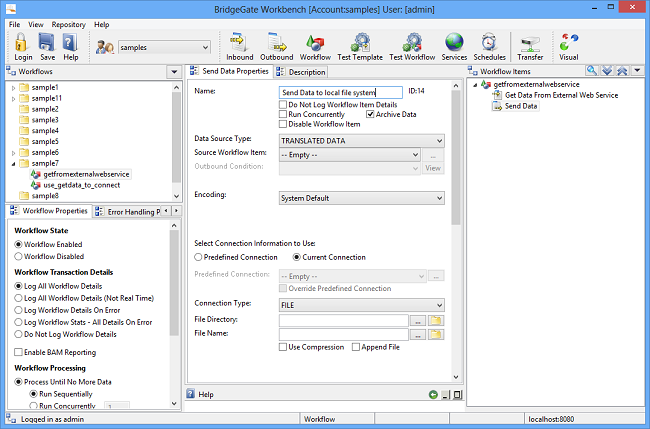Open the Visual toolbar icon
The width and height of the screenshot is (650, 429).
pyautogui.click(x=569, y=45)
